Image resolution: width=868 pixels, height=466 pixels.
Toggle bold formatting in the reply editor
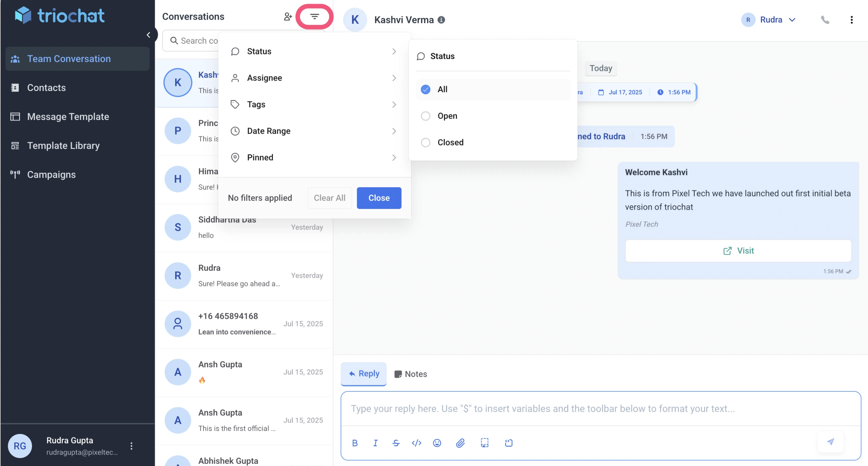pyautogui.click(x=355, y=443)
